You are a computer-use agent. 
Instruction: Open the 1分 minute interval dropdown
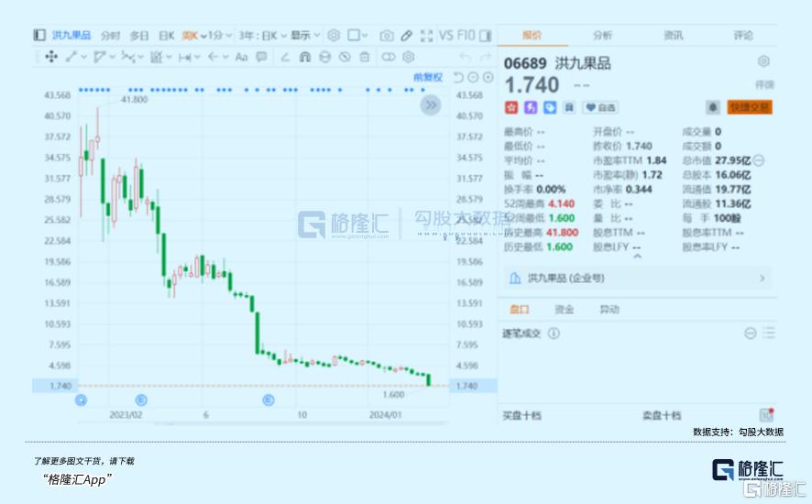(x=220, y=35)
